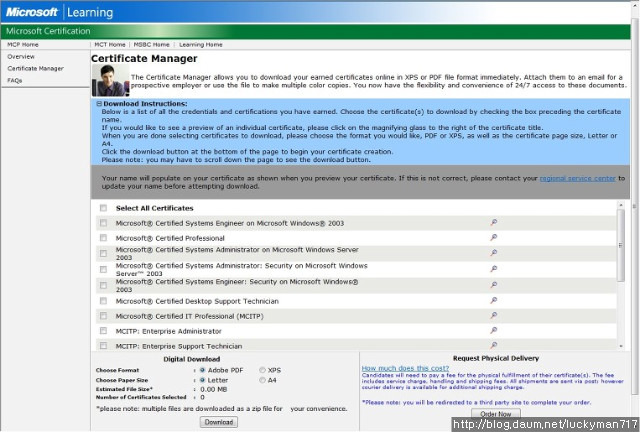The width and height of the screenshot is (640, 432).
Task: Click the 0.00 MB estimated file size
Action: (x=213, y=390)
